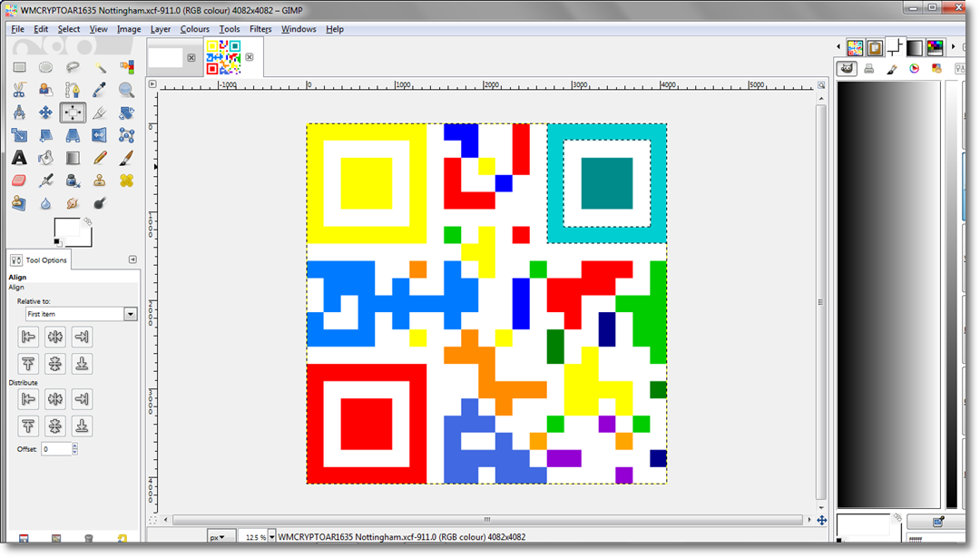This screenshot has height=558, width=980.
Task: Toggle the GIMP Wilber colour selector
Action: [x=847, y=68]
